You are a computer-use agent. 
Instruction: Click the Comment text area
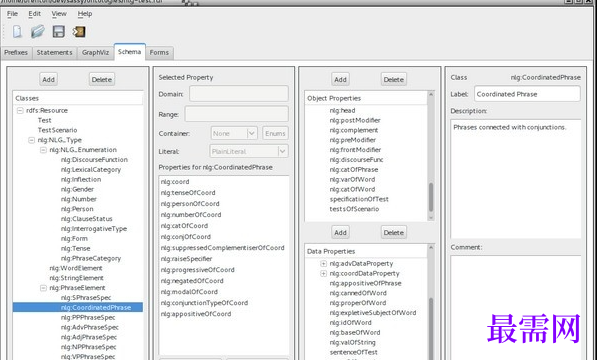516,308
